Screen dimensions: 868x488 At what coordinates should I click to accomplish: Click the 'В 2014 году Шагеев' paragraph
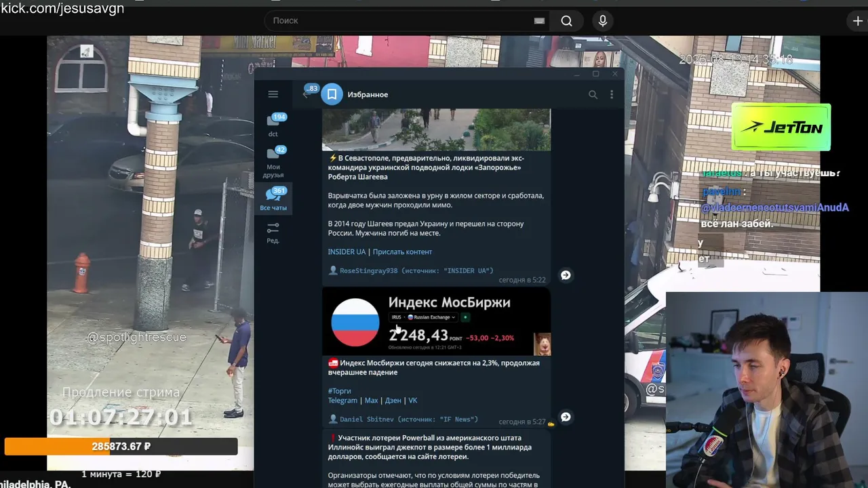(426, 228)
